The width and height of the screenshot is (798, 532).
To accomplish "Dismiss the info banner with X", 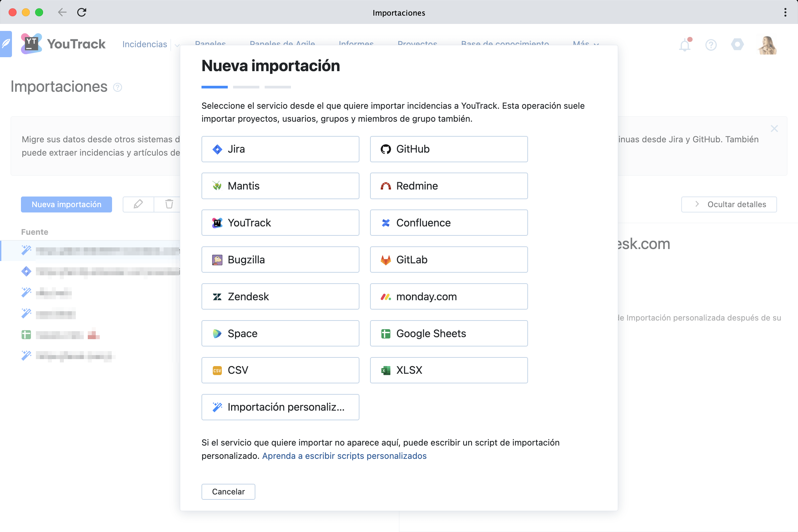I will tap(774, 129).
